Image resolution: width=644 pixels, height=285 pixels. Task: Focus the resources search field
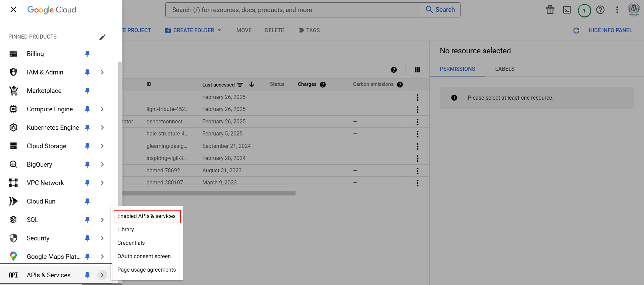(x=293, y=10)
